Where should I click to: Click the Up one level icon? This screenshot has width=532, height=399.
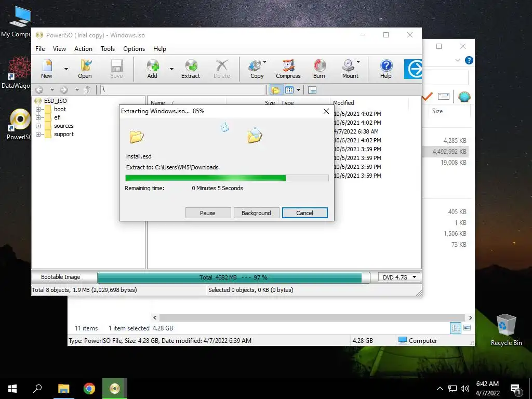[x=87, y=90]
